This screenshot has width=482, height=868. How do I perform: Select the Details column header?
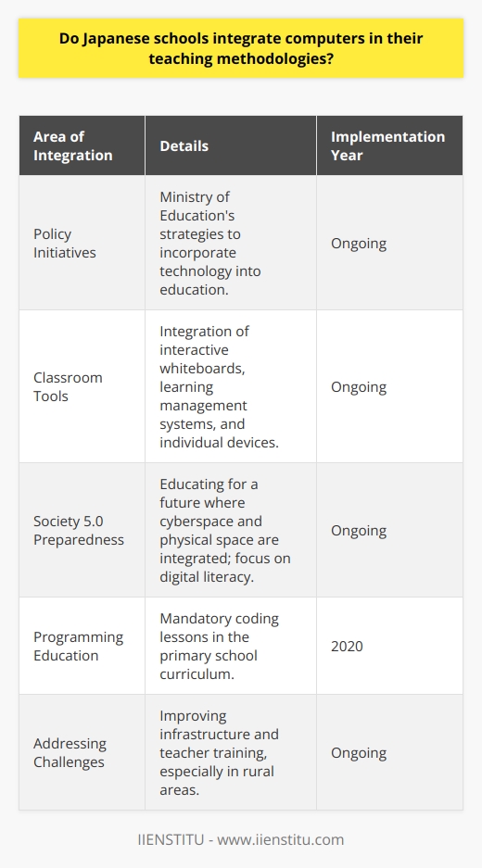pos(231,145)
